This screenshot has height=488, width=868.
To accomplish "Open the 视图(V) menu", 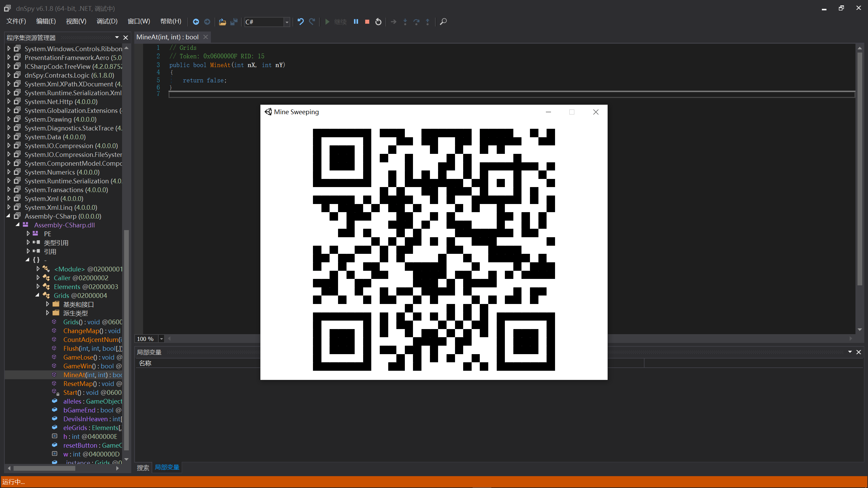I will pos(76,21).
